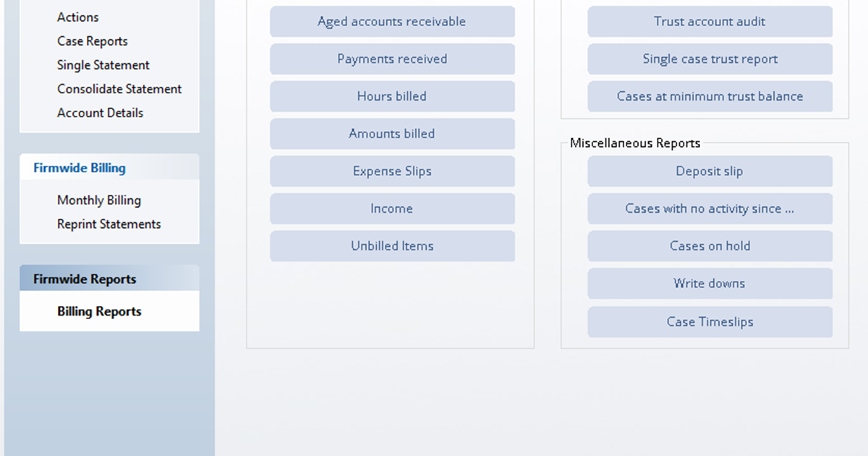Open Consolidate Statement from sidebar
The image size is (868, 456).
coord(119,89)
